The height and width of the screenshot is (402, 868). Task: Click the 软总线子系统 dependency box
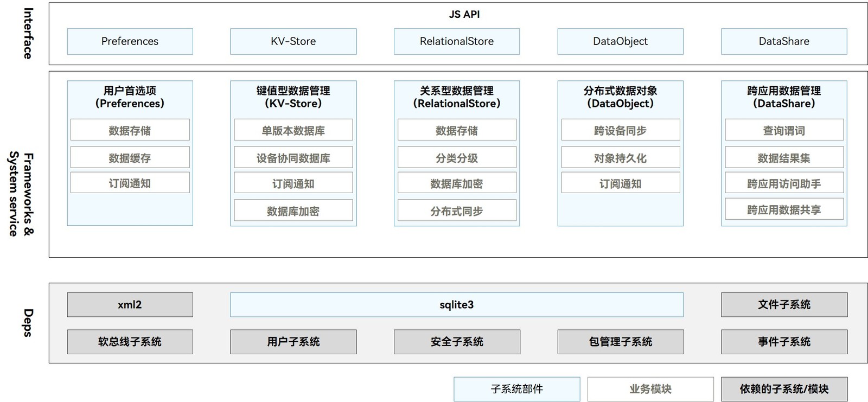pyautogui.click(x=130, y=342)
